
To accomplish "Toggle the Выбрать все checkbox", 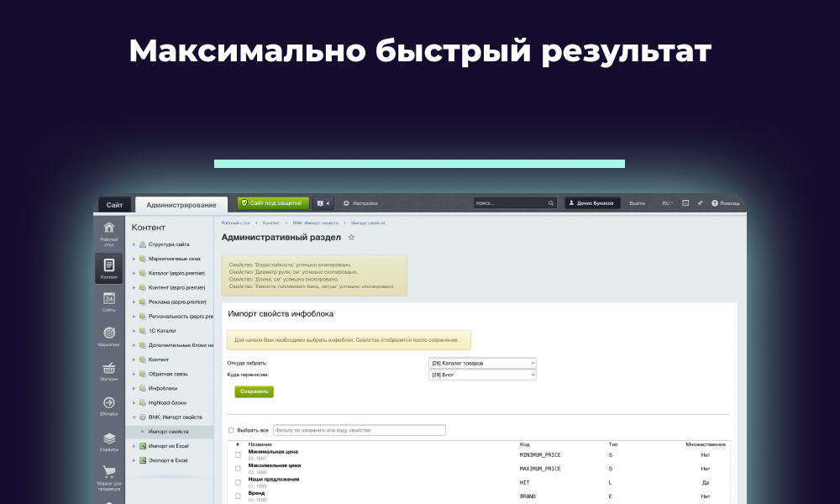I will click(232, 430).
